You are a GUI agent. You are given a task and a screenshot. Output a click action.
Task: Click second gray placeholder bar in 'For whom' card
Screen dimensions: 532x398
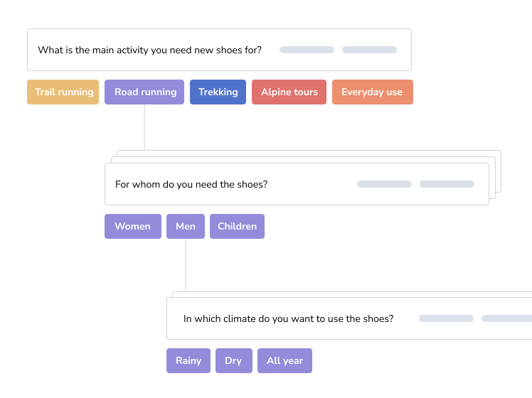447,184
